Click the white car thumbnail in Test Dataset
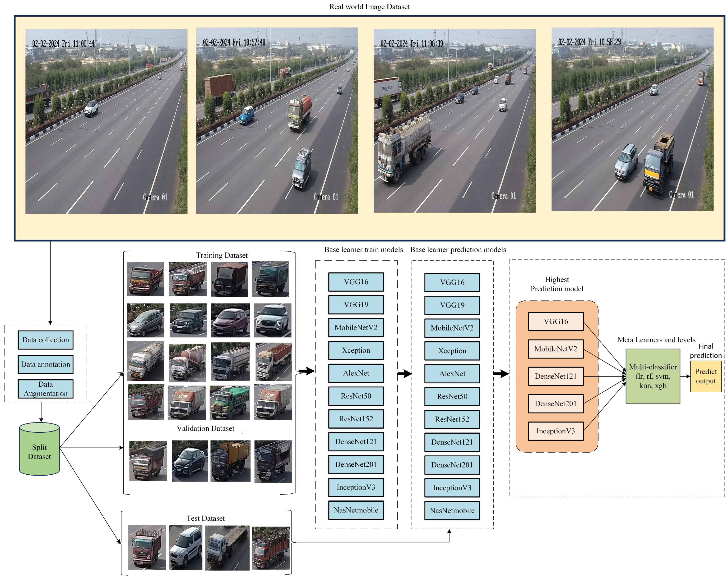The image size is (728, 578). [185, 547]
